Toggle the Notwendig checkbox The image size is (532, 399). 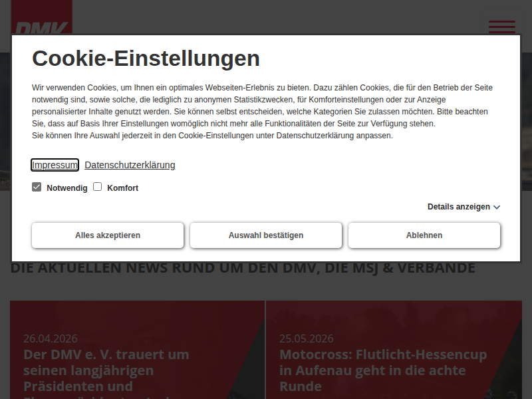37,187
